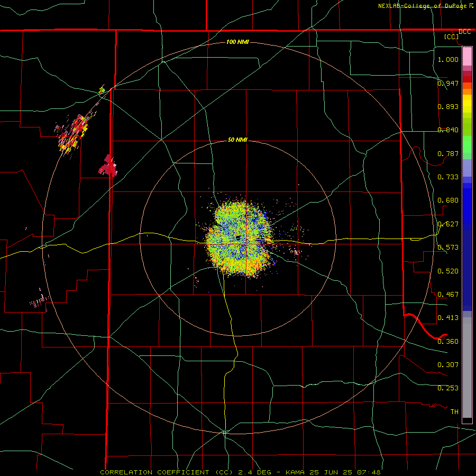Image resolution: width=476 pixels, height=476 pixels.
Task: Click the 0.360 color scale value
Action: (x=448, y=342)
